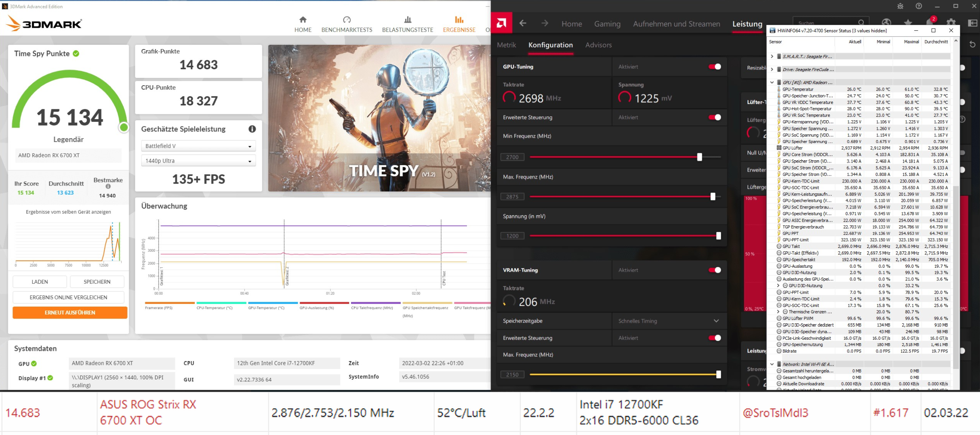Toggle Erweiterte Steuerung under GPU-Tuning
This screenshot has height=435, width=980.
click(714, 117)
